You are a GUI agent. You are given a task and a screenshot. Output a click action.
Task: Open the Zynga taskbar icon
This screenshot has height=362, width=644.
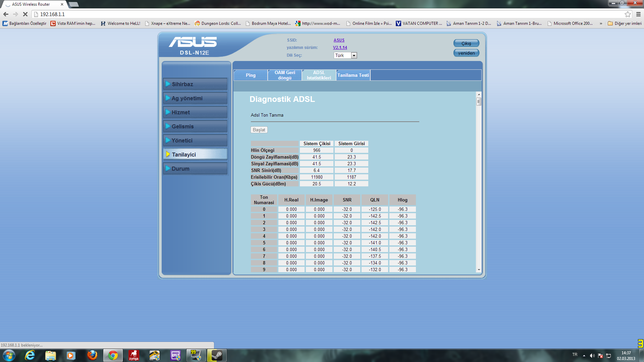coord(134,355)
